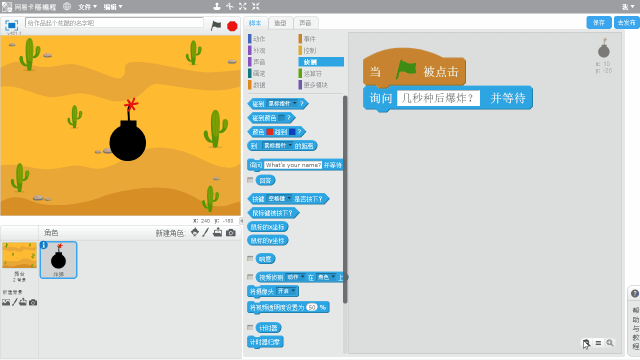This screenshot has width=640, height=360.
Task: Switch to the Sounds tab
Action: pyautogui.click(x=305, y=23)
